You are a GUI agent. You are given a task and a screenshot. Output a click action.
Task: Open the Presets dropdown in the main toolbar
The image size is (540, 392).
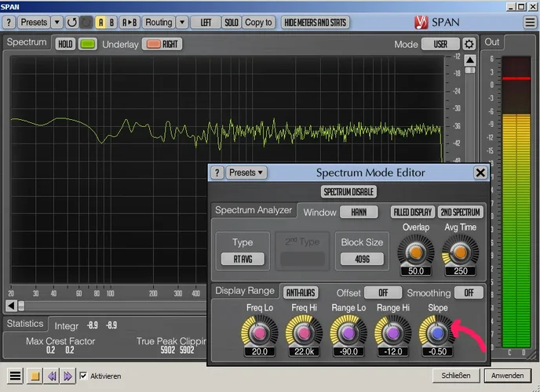34,22
